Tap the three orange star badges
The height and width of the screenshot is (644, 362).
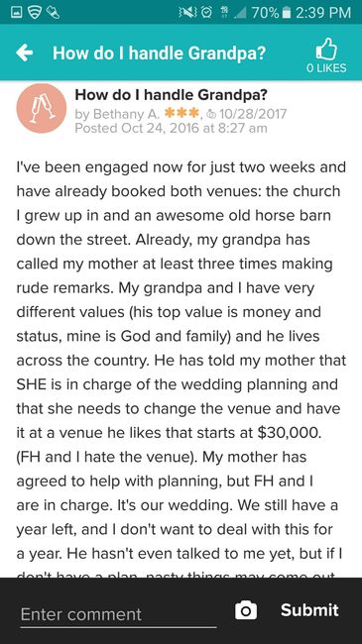tap(181, 112)
